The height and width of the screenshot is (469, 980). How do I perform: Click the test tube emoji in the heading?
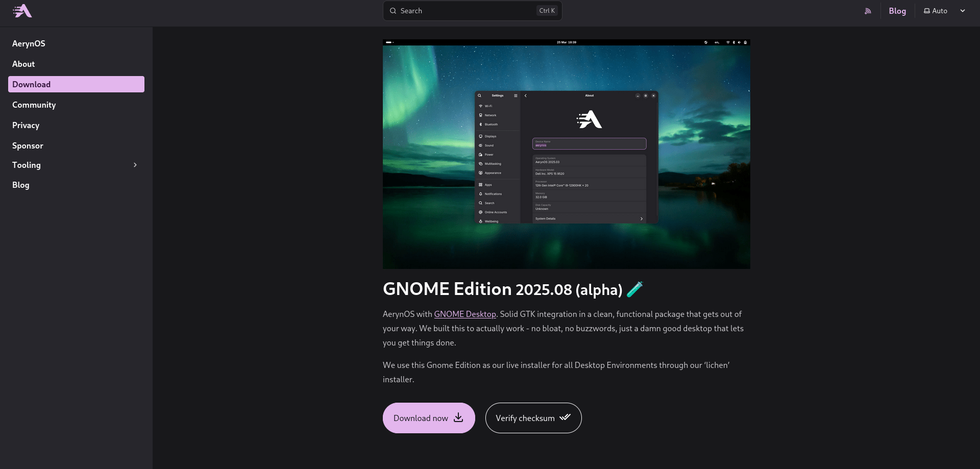coord(634,289)
